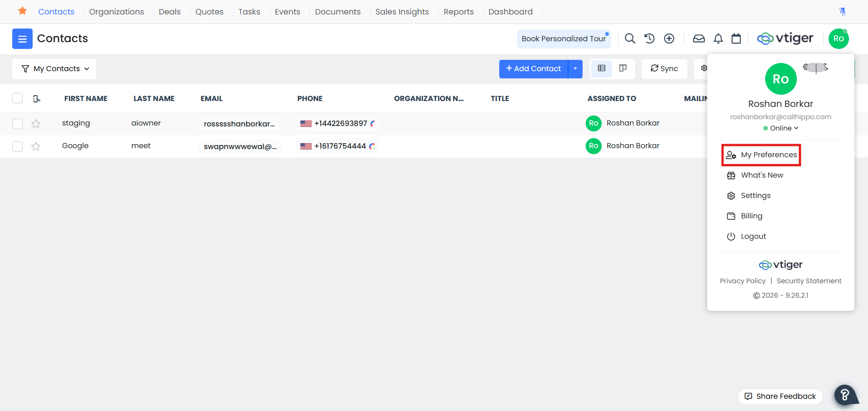Sort by ASSIGNED TO column header
868x411 pixels.
(x=612, y=98)
